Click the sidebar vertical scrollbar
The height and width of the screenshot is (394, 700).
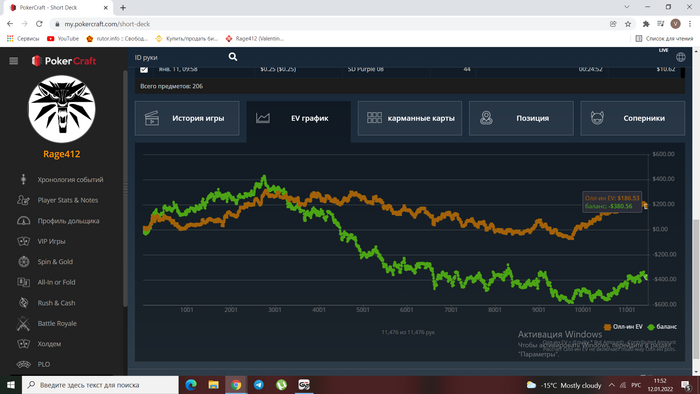[x=125, y=188]
